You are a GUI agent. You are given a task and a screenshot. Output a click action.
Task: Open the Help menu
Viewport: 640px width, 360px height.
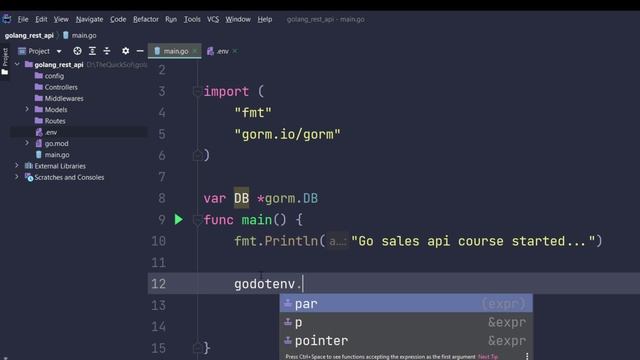pos(264,19)
